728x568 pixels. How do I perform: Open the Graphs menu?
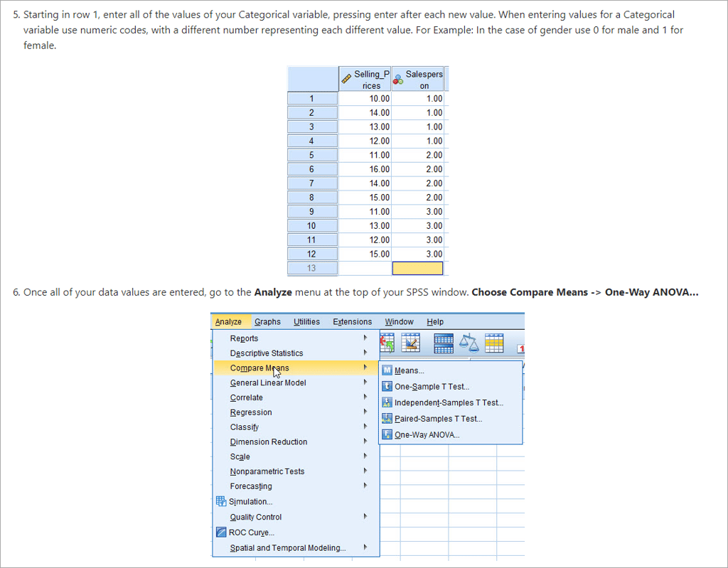click(267, 322)
